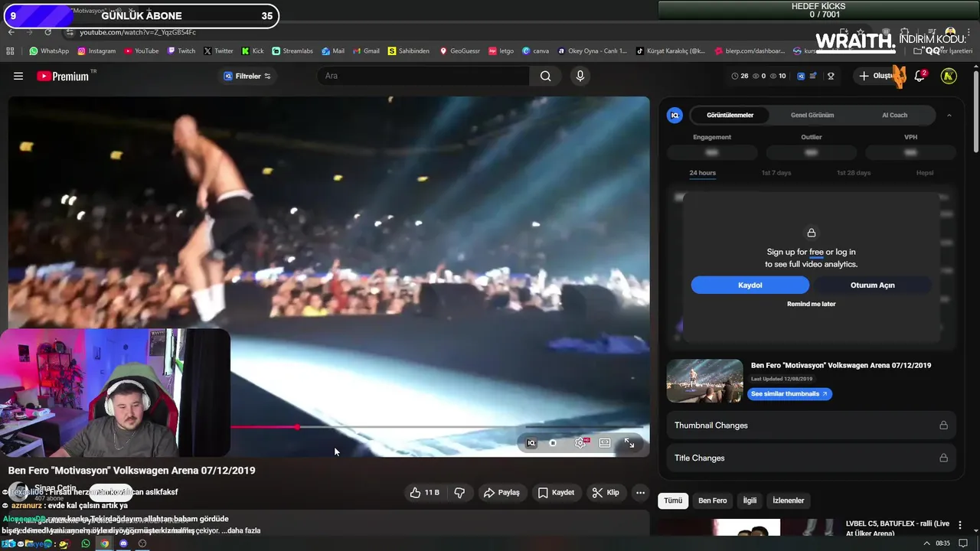Collapse the vidIQ panel chevron
Viewport: 980px width, 551px height.
949,116
